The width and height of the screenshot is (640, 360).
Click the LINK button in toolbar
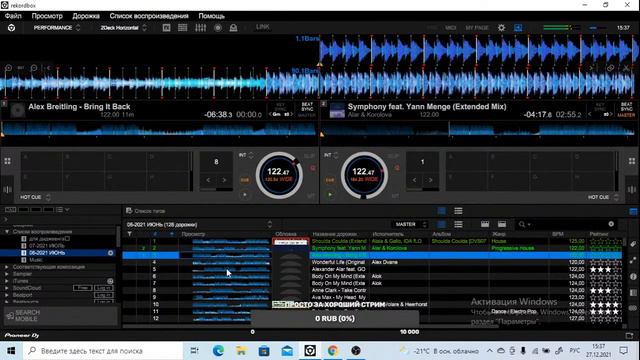tap(262, 27)
